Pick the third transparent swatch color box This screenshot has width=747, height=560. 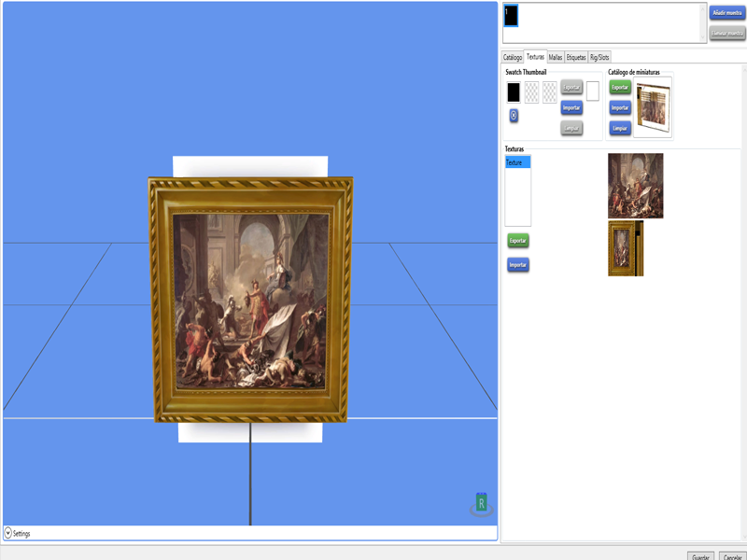(550, 91)
